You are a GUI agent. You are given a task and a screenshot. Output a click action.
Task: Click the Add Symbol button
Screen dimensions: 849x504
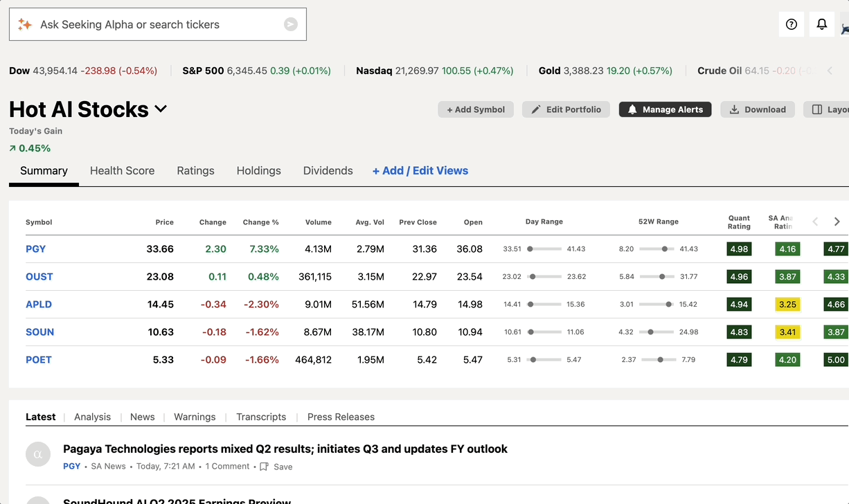coord(476,109)
